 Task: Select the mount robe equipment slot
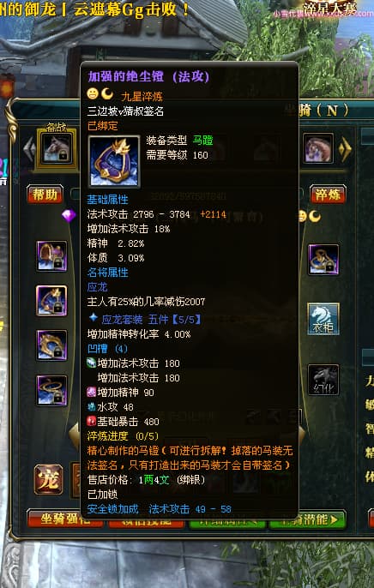click(51, 256)
